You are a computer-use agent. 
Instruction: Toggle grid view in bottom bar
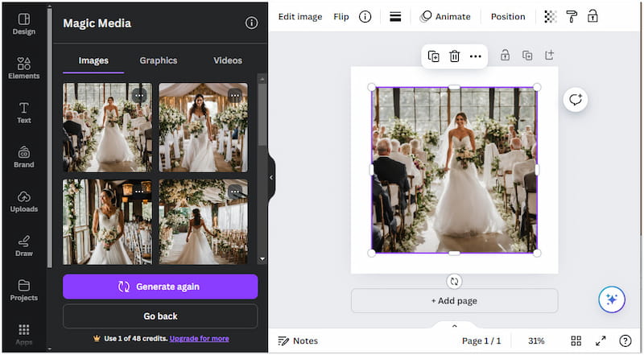[x=576, y=341]
